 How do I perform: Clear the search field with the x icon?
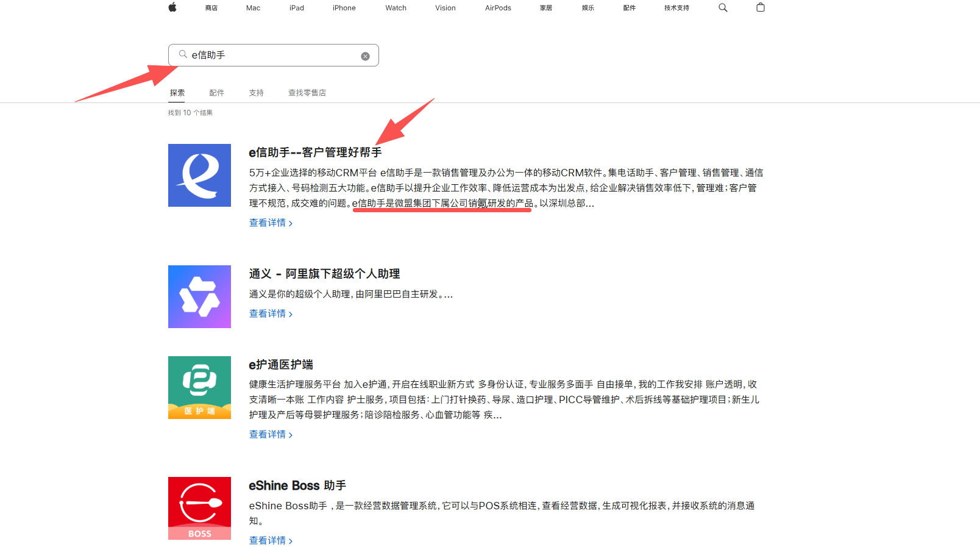coord(366,56)
